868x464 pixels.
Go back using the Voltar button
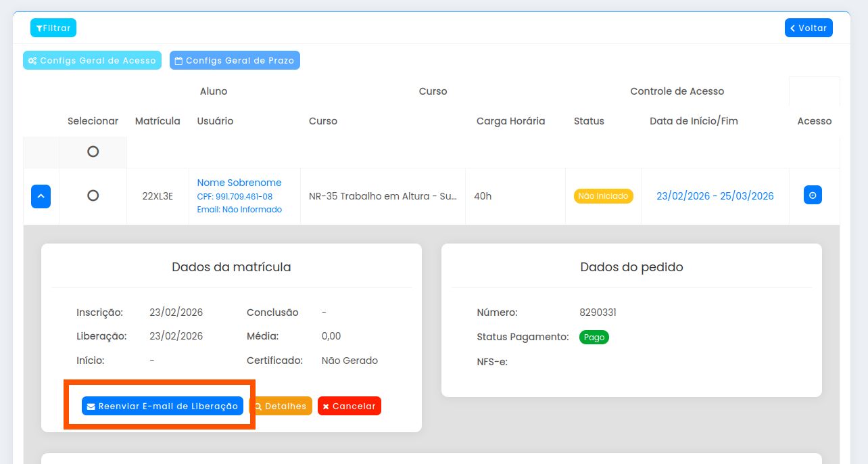tap(809, 28)
